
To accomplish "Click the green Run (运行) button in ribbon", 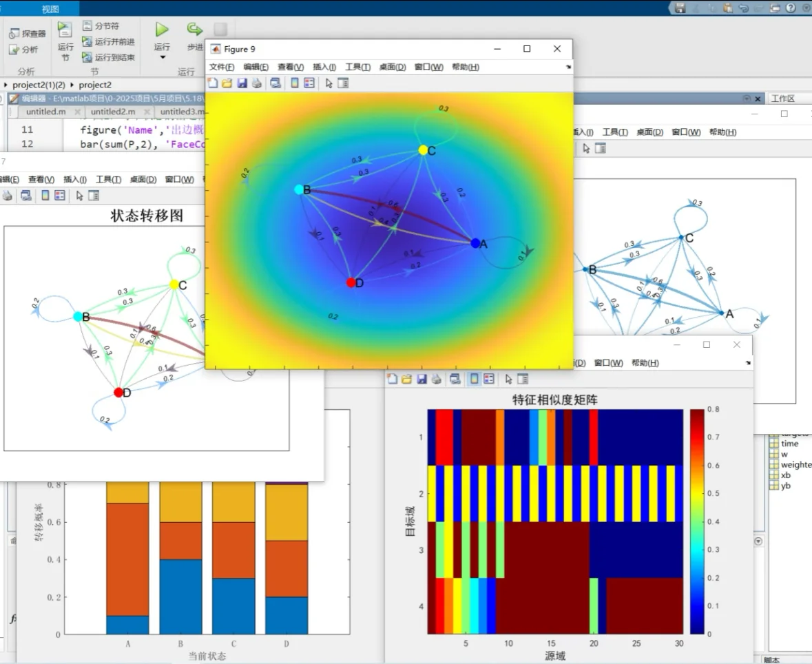I will point(162,30).
